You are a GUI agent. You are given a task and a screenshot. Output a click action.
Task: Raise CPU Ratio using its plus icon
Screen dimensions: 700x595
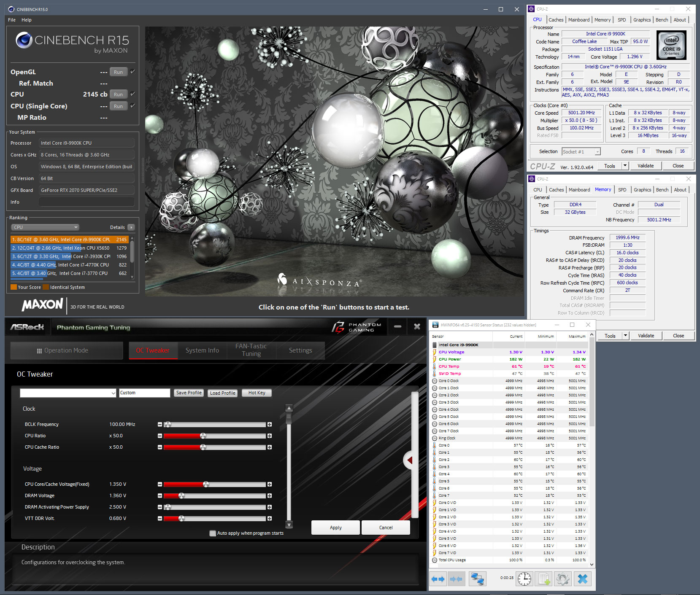point(270,436)
